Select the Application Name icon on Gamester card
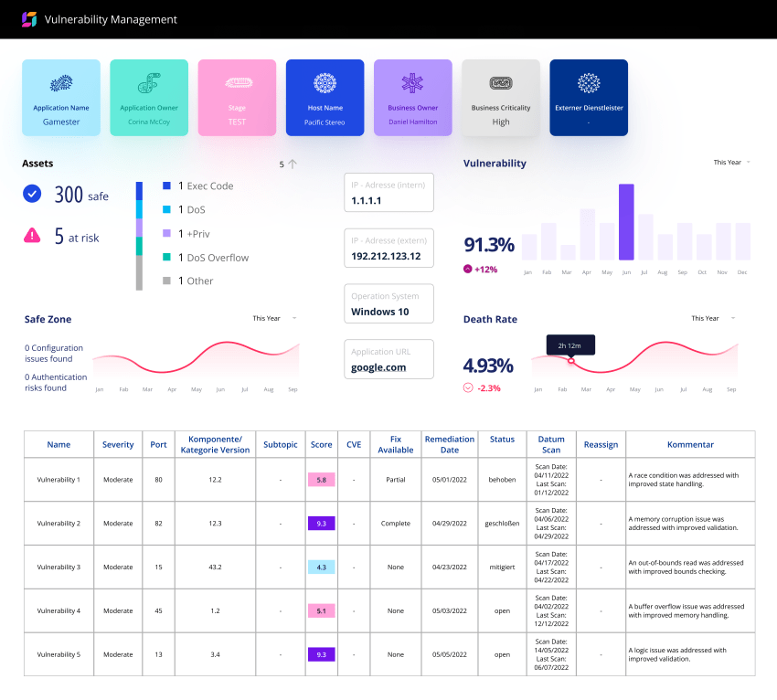 (60, 86)
